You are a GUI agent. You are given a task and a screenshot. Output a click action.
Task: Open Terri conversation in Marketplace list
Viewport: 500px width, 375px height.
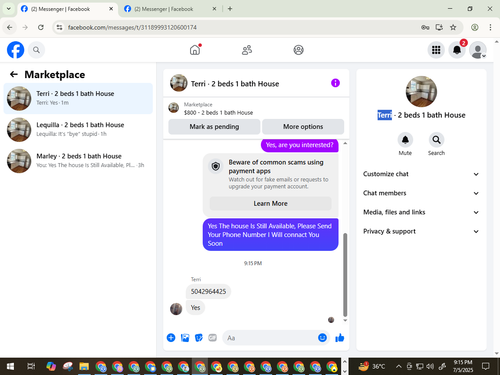(x=78, y=98)
